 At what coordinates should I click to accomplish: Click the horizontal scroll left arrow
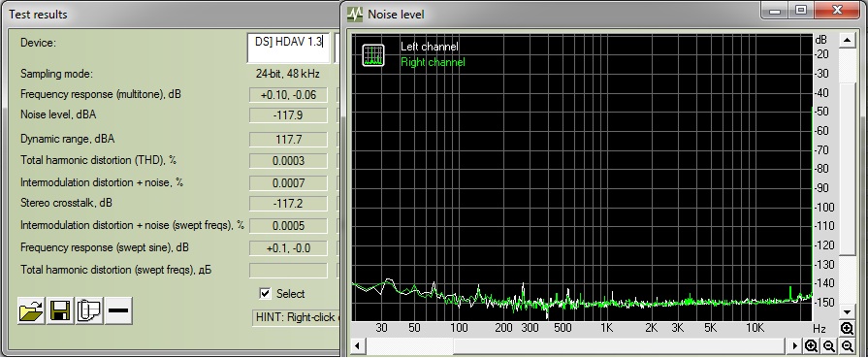point(358,346)
